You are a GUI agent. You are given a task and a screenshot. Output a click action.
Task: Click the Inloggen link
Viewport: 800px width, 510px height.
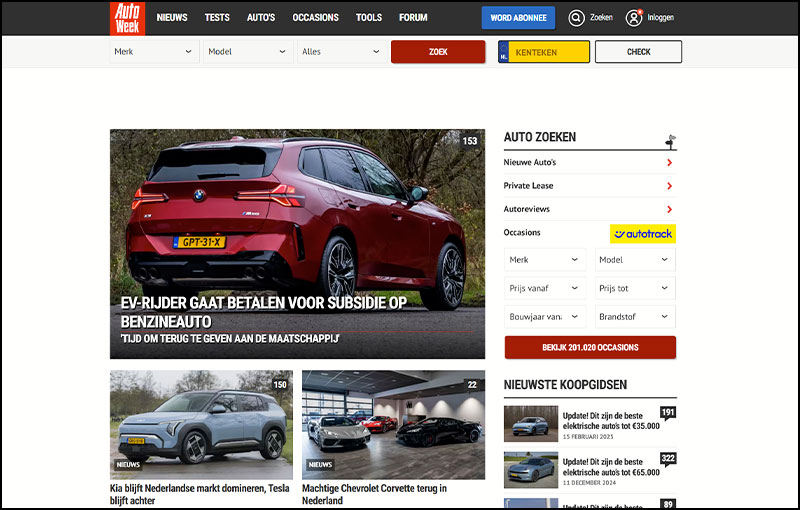pos(661,17)
